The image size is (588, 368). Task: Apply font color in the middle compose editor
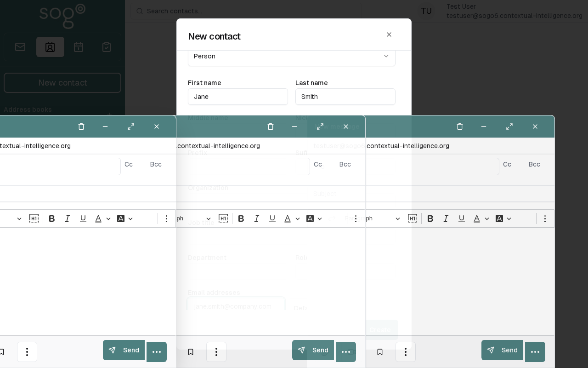coord(288,218)
